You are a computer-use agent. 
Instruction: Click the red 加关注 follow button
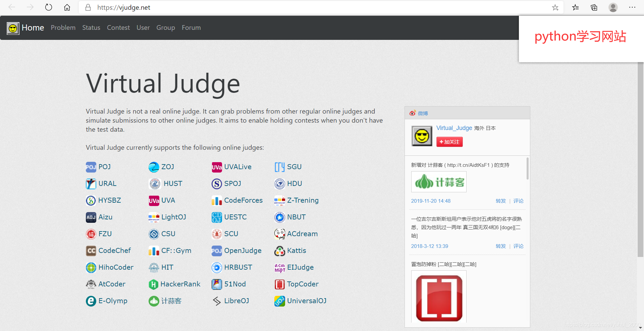click(x=449, y=142)
